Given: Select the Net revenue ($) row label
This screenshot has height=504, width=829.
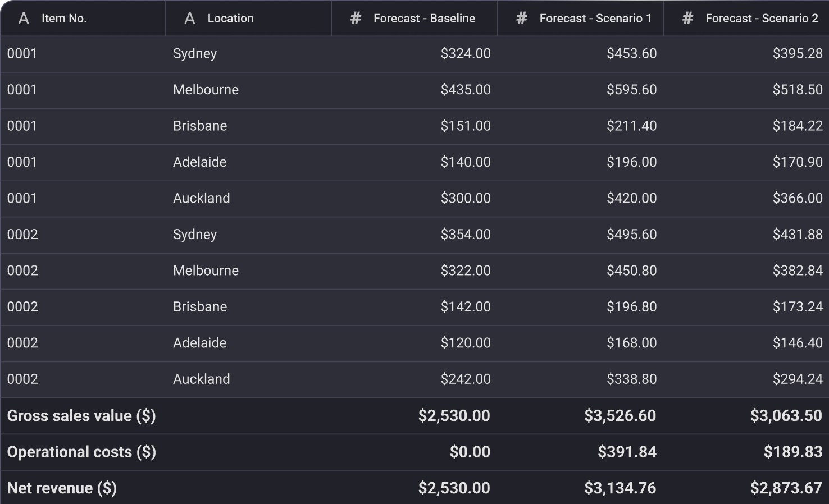Looking at the screenshot, I should (x=62, y=488).
